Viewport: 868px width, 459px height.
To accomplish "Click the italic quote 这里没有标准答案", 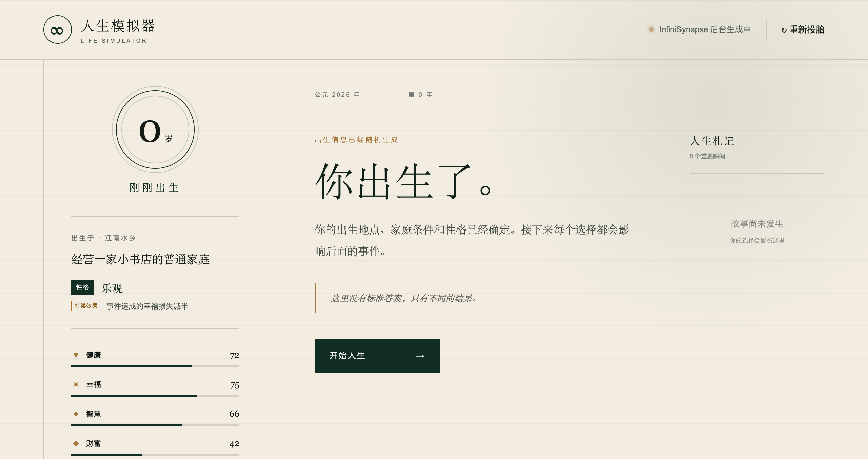I will point(404,298).
